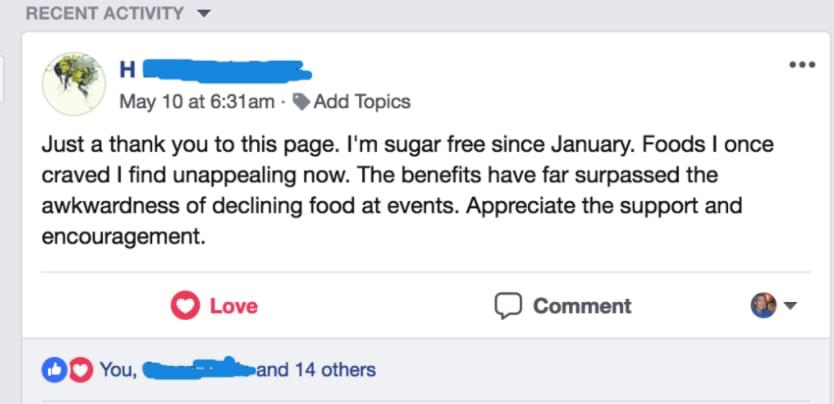Click the redacted name in reactions summary

pos(199,368)
